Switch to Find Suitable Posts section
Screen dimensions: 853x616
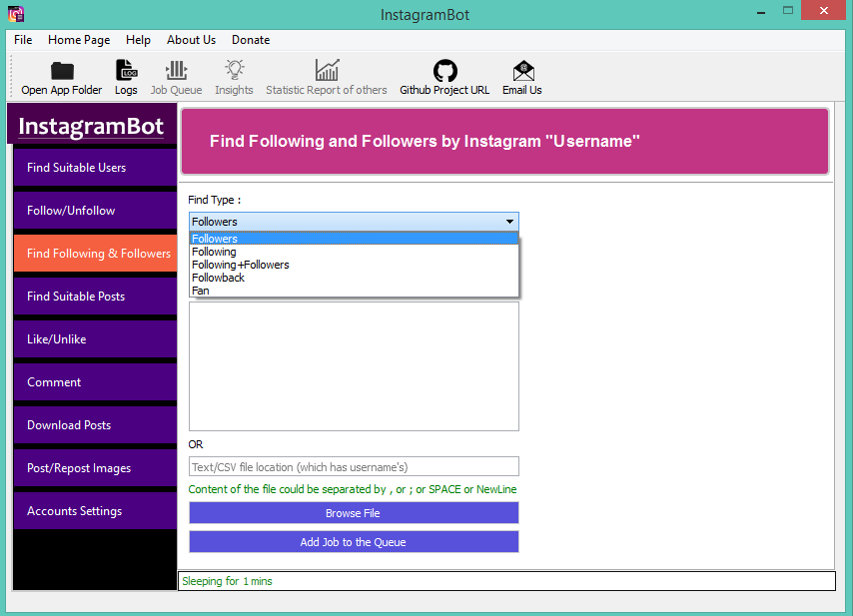pyautogui.click(x=95, y=297)
